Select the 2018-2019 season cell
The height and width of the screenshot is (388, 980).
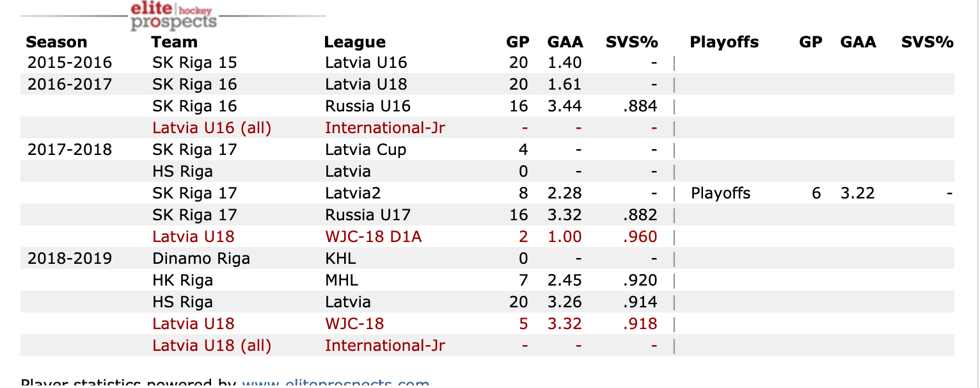[x=69, y=259]
